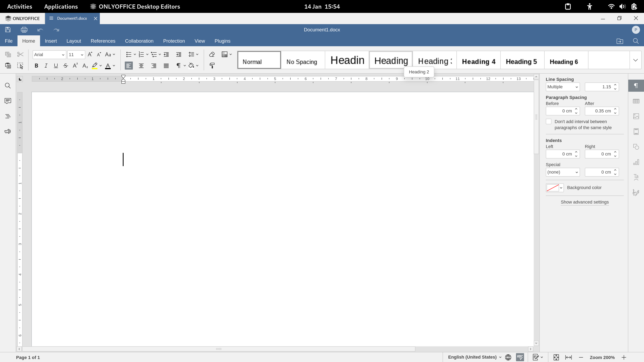Click the Clear Style eraser icon

(212, 55)
